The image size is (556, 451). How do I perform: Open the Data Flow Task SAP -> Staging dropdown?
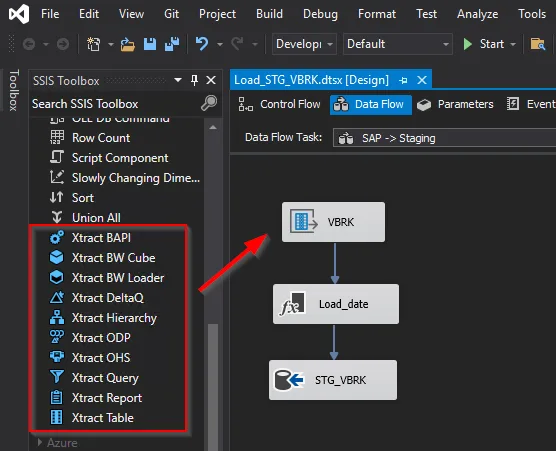click(445, 138)
